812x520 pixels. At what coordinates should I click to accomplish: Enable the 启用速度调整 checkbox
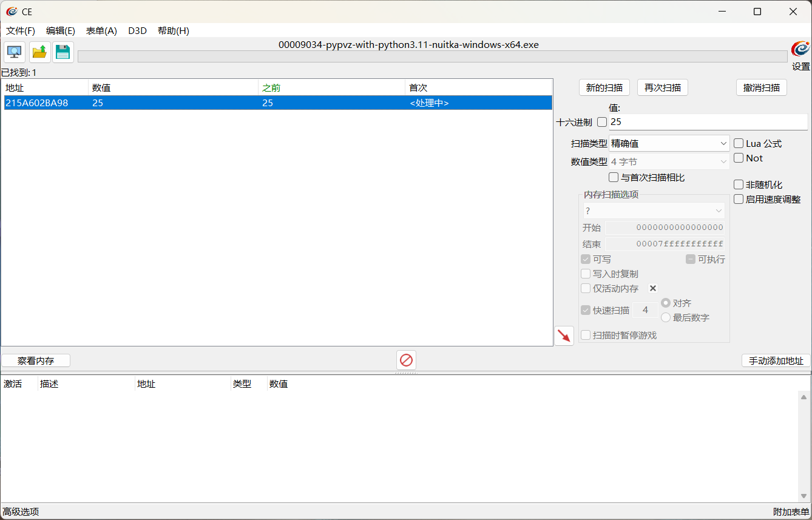coord(739,199)
